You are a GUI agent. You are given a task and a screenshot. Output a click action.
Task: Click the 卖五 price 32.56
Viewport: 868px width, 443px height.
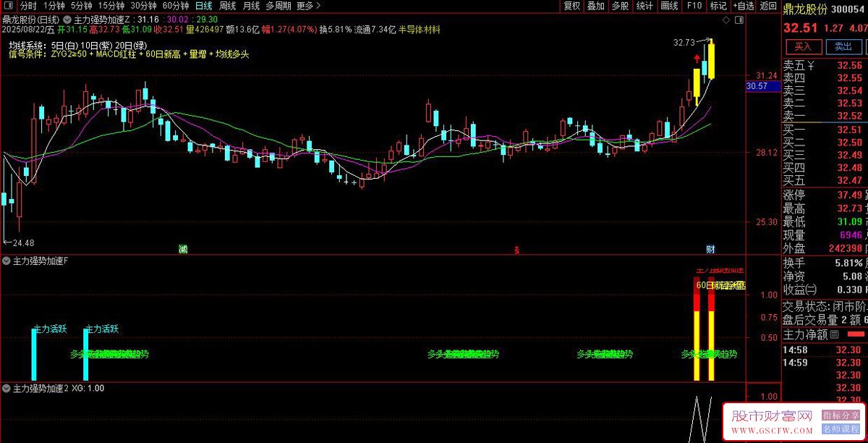pyautogui.click(x=850, y=65)
